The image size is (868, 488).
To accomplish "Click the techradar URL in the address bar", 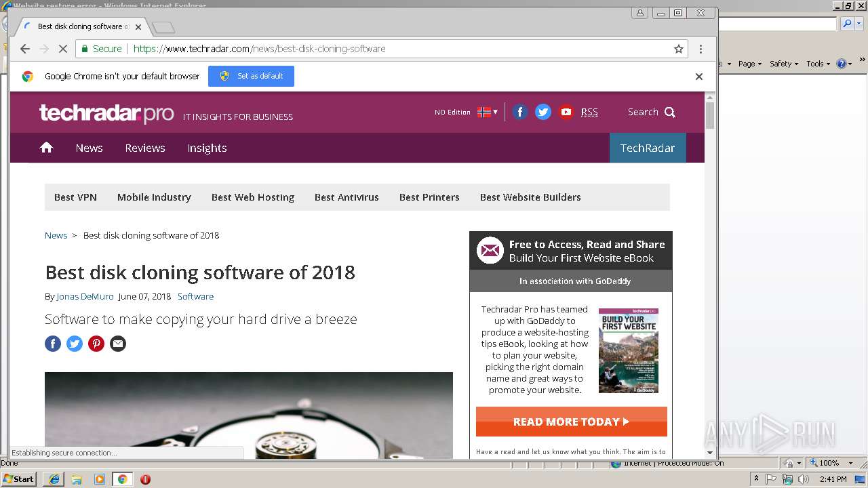I will [x=259, y=49].
